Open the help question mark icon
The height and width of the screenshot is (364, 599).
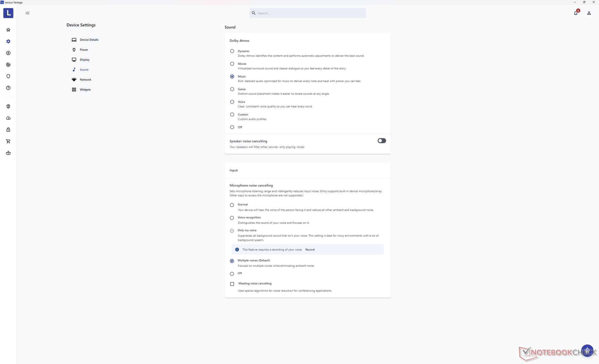point(8,88)
